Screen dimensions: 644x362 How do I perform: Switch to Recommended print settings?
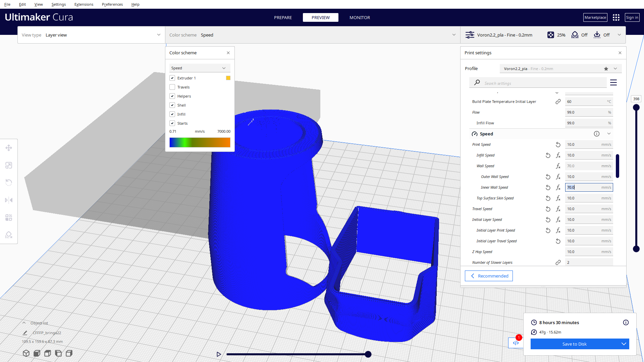click(489, 276)
